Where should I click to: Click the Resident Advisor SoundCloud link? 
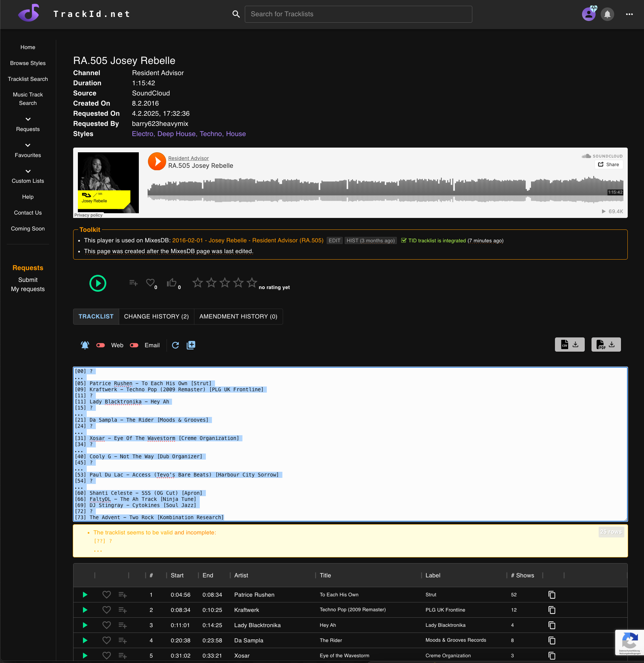point(188,158)
